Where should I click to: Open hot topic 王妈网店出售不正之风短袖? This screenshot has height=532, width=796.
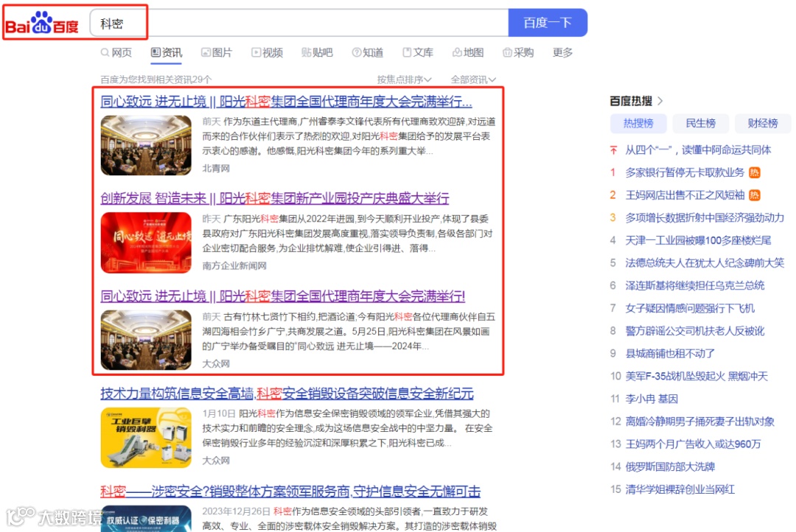point(685,195)
